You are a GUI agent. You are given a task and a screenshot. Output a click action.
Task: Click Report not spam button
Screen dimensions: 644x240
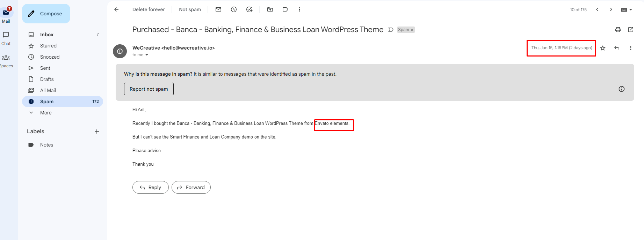point(149,89)
